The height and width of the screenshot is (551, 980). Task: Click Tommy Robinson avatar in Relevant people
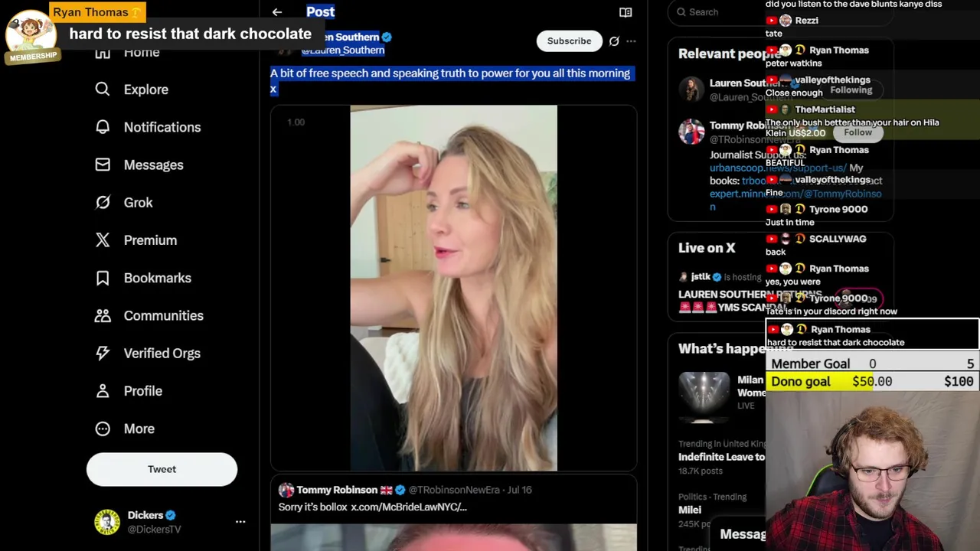(691, 132)
